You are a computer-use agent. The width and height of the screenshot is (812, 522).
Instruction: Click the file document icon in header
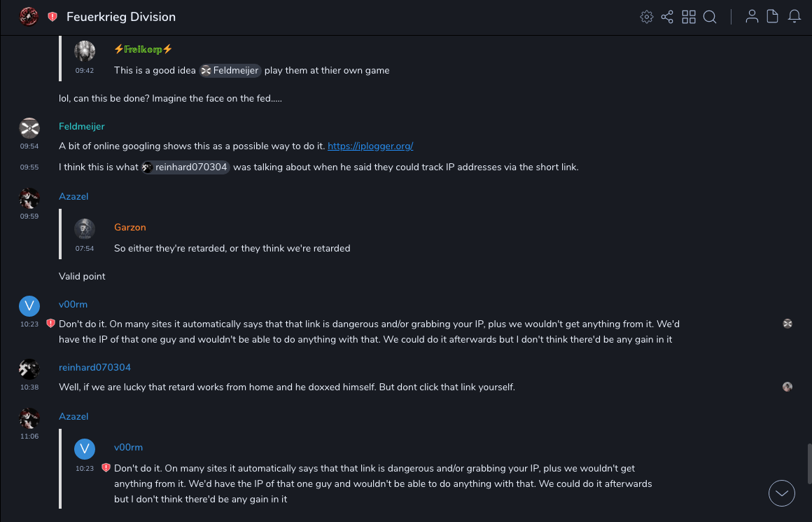click(x=773, y=17)
